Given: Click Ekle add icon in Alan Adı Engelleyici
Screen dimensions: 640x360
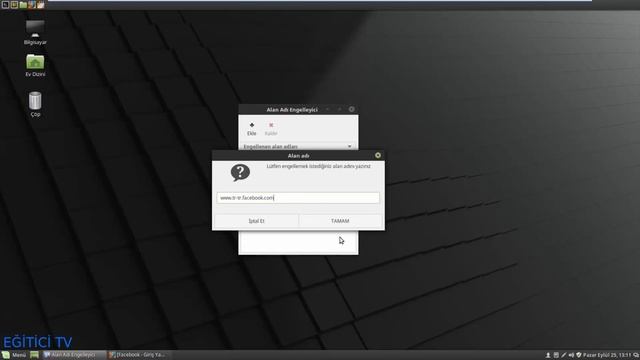Looking at the screenshot, I should (x=251, y=129).
